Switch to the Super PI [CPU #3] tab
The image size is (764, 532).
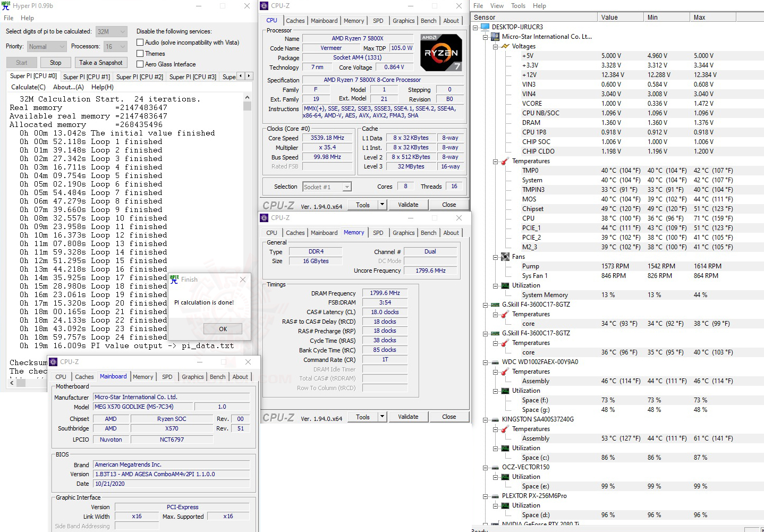pos(193,77)
